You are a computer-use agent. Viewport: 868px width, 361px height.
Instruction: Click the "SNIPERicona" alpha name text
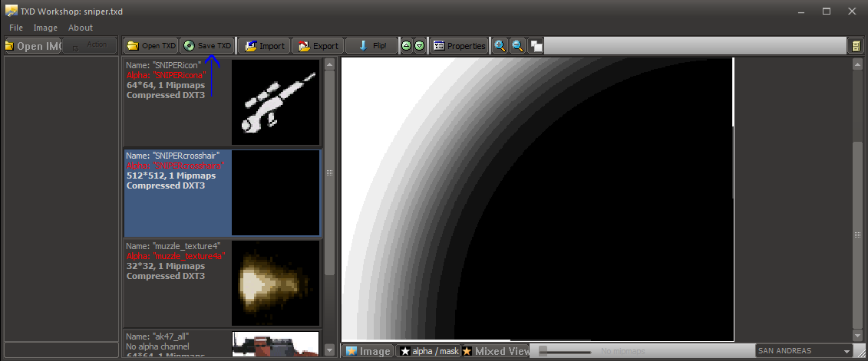pos(166,74)
